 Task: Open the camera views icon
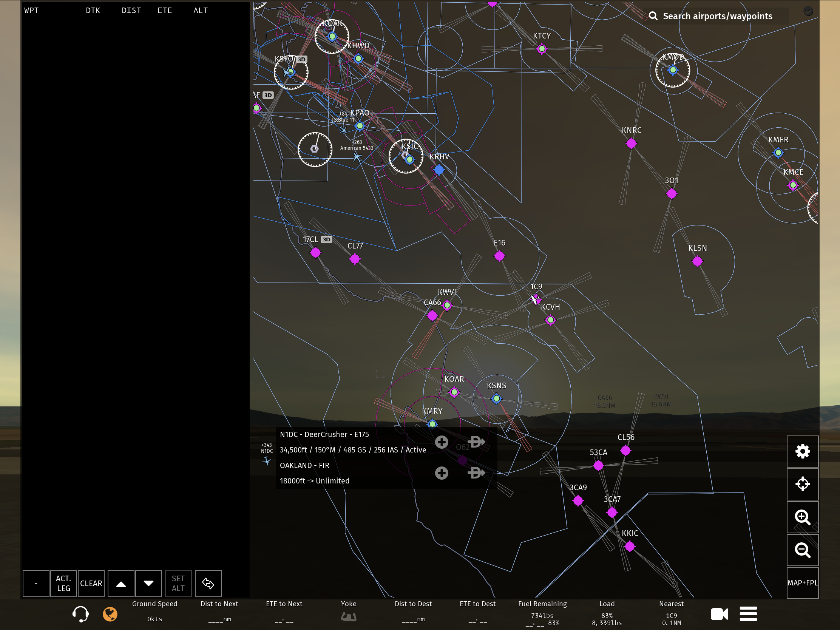(x=719, y=614)
